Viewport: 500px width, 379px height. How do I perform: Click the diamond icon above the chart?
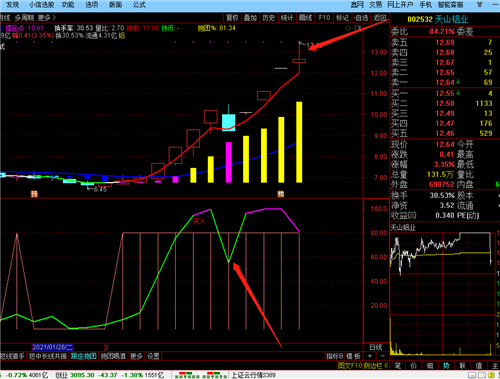pos(348,28)
